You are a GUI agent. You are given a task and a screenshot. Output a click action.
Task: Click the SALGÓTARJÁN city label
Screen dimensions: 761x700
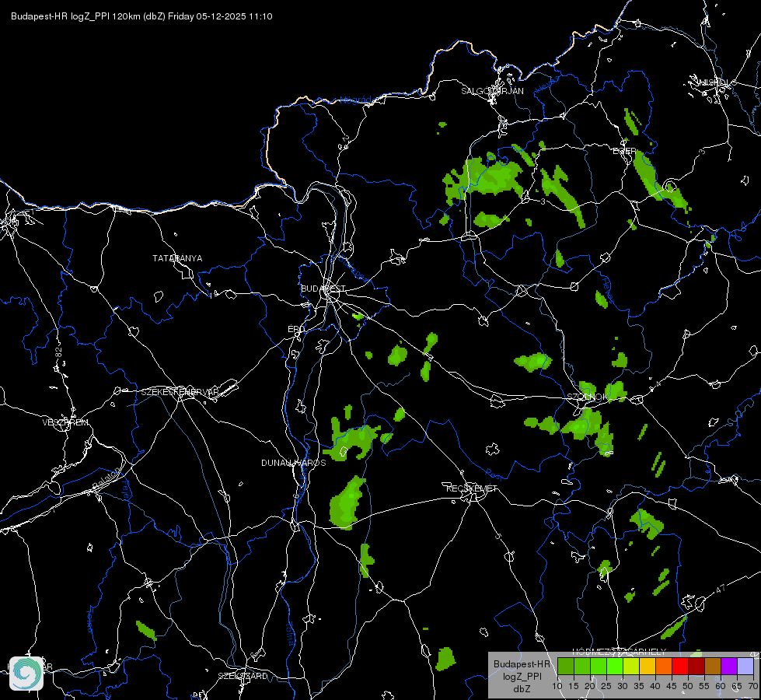tap(492, 91)
